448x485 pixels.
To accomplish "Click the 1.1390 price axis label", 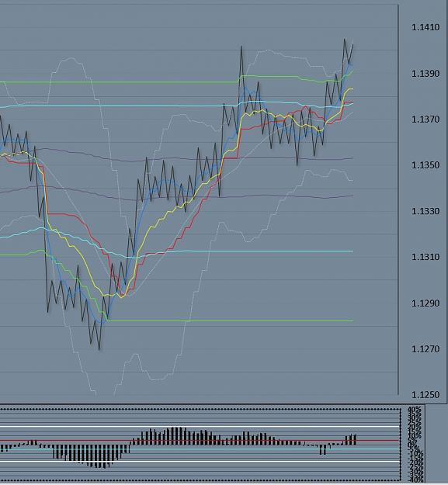I will tap(425, 74).
